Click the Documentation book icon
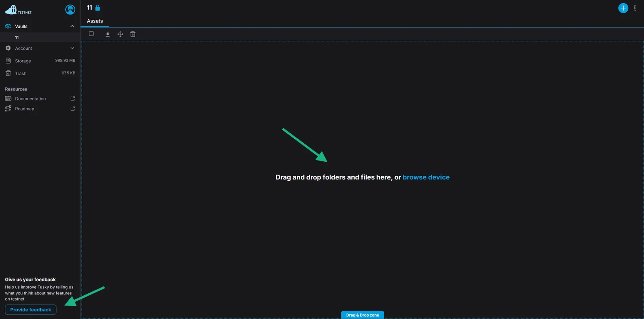 click(x=8, y=99)
